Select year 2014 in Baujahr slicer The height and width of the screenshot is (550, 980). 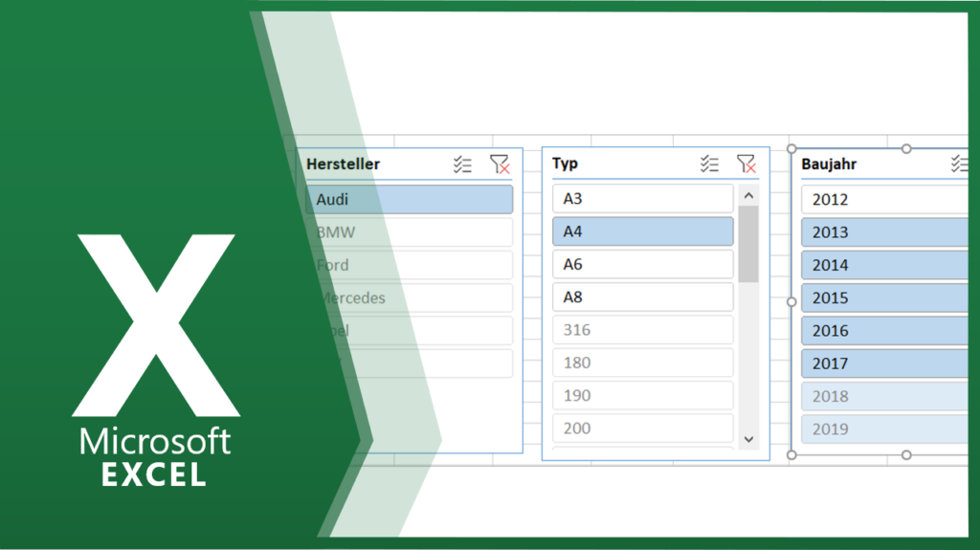coord(884,265)
